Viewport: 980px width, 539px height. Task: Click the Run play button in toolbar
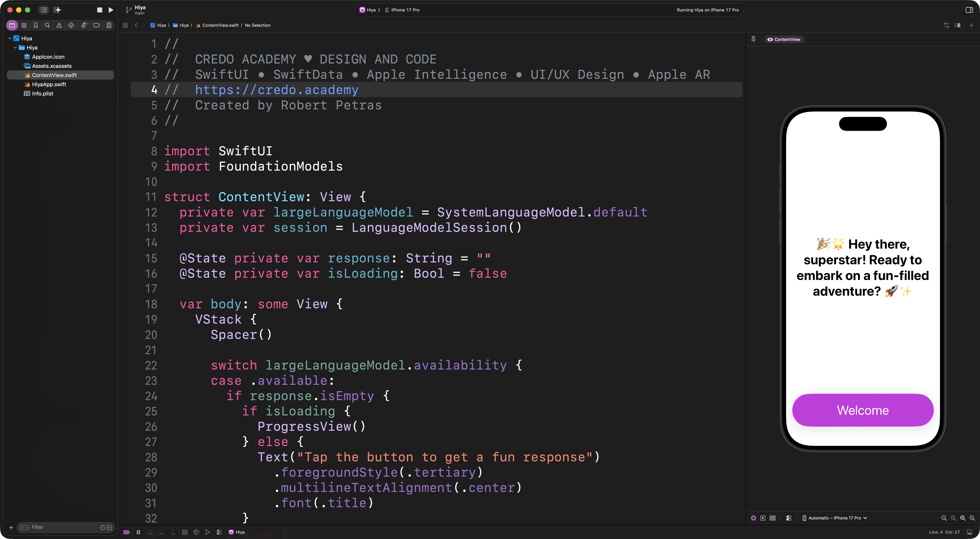click(x=111, y=10)
